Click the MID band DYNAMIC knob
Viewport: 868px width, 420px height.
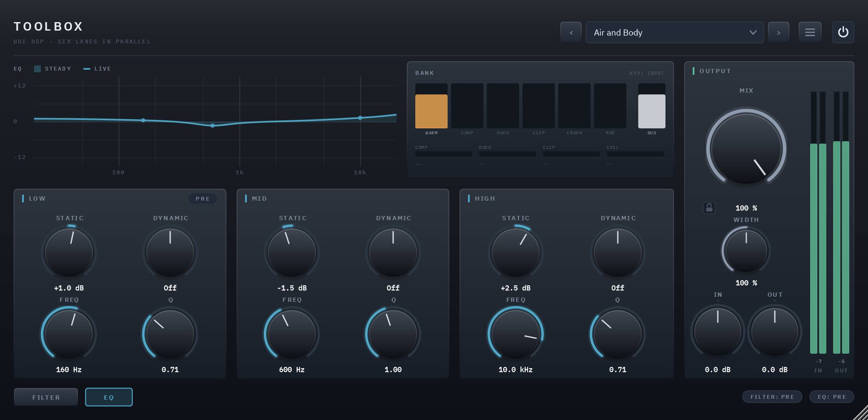coord(393,252)
